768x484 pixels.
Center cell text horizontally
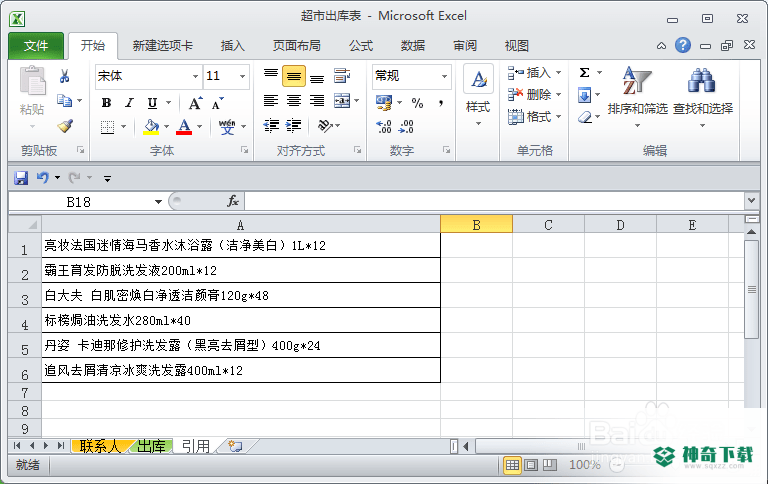[294, 101]
